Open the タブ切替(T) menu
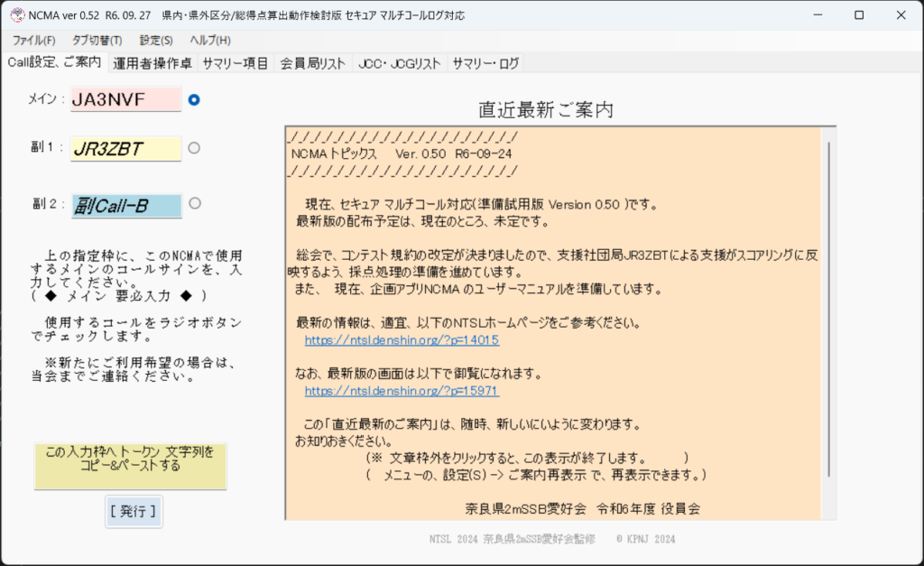924x566 pixels. tap(97, 41)
